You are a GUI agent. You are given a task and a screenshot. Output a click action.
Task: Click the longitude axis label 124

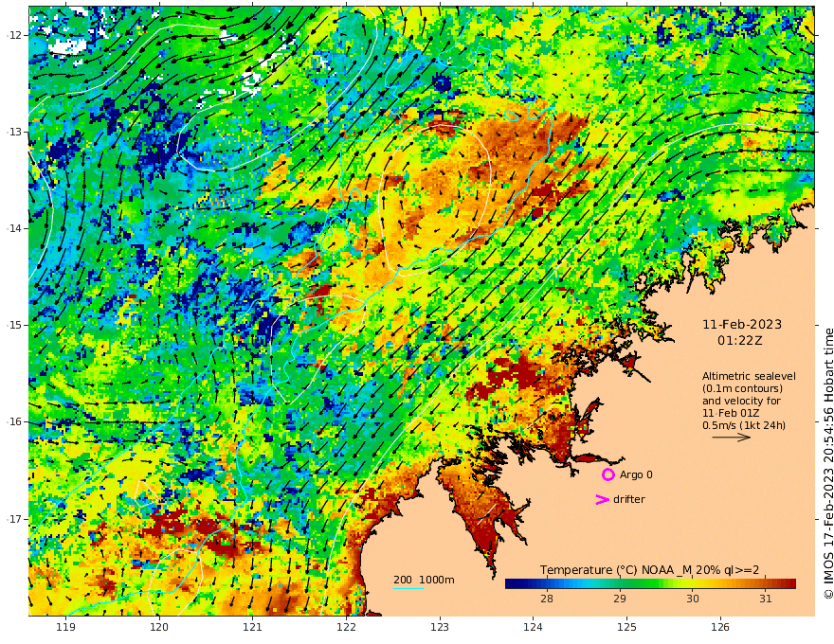click(x=534, y=627)
